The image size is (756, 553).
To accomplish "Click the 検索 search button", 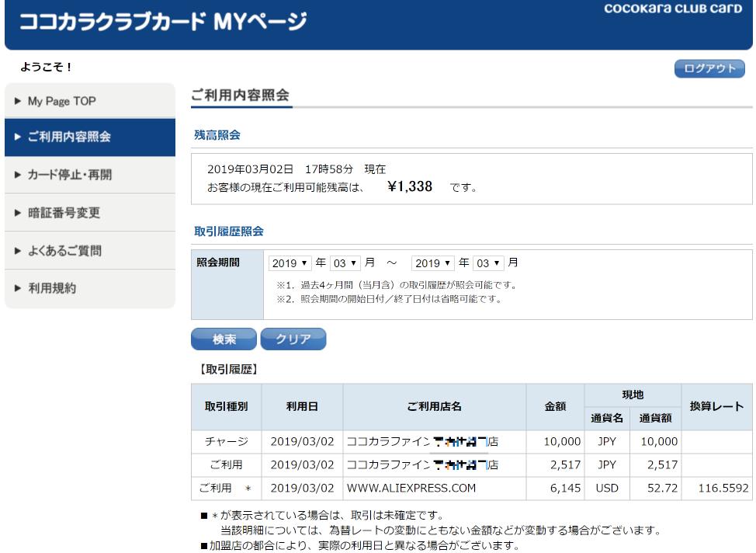I will 224,339.
